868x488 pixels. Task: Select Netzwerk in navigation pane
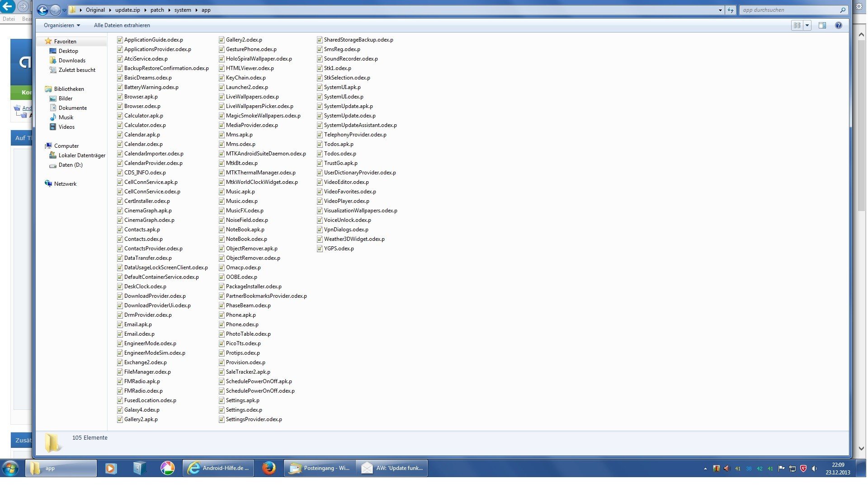pyautogui.click(x=65, y=184)
